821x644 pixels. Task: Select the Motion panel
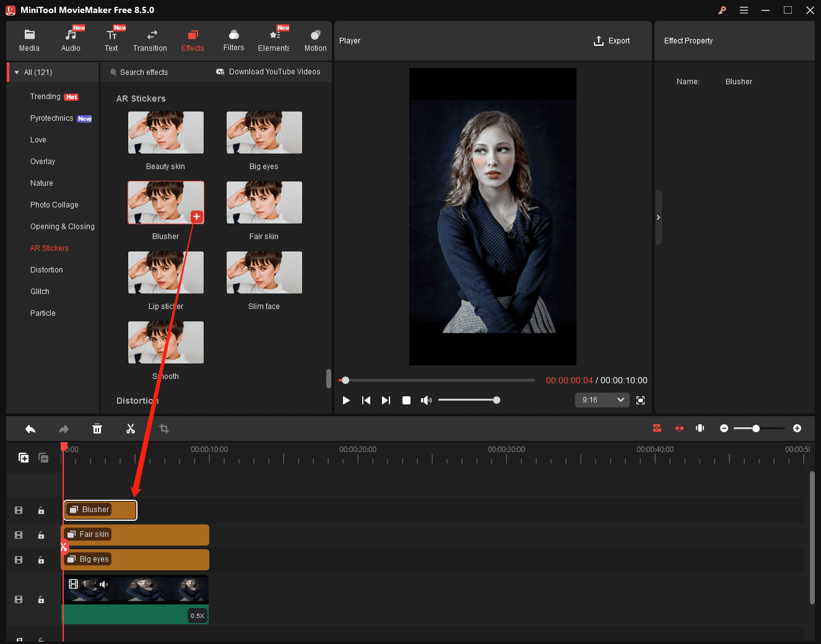coord(315,39)
